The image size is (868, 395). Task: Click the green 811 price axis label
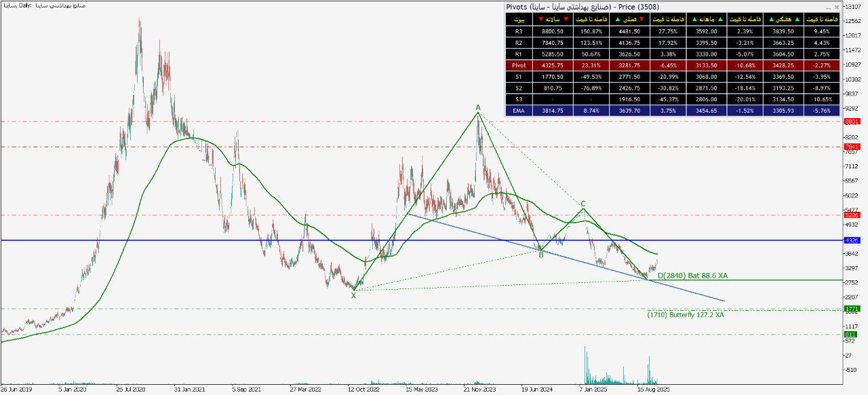coord(852,335)
